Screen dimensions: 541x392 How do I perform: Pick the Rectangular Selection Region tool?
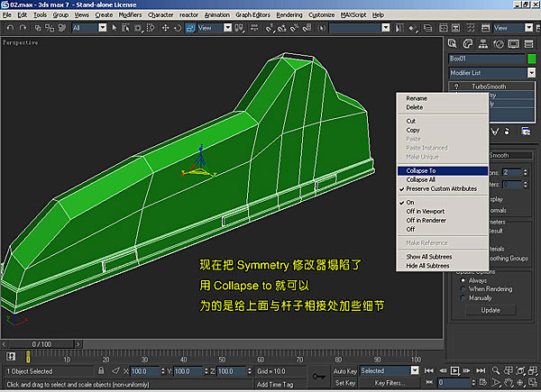[138, 28]
